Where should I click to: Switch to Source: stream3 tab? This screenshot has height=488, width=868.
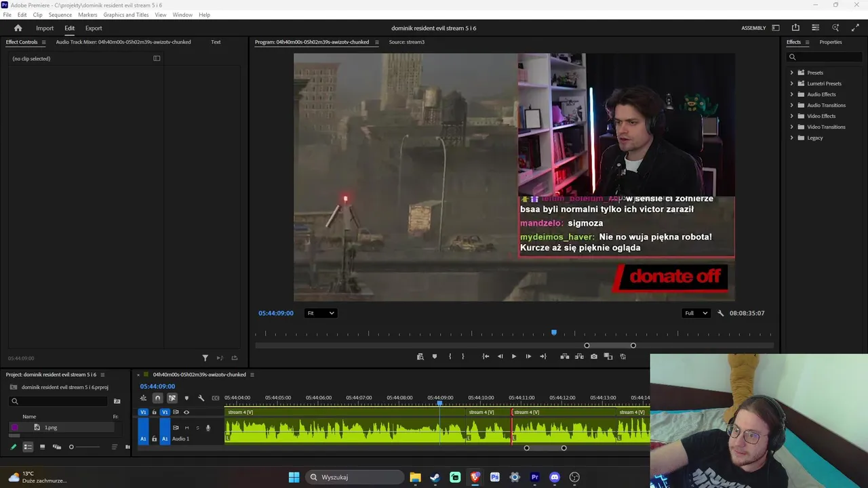[x=407, y=42]
